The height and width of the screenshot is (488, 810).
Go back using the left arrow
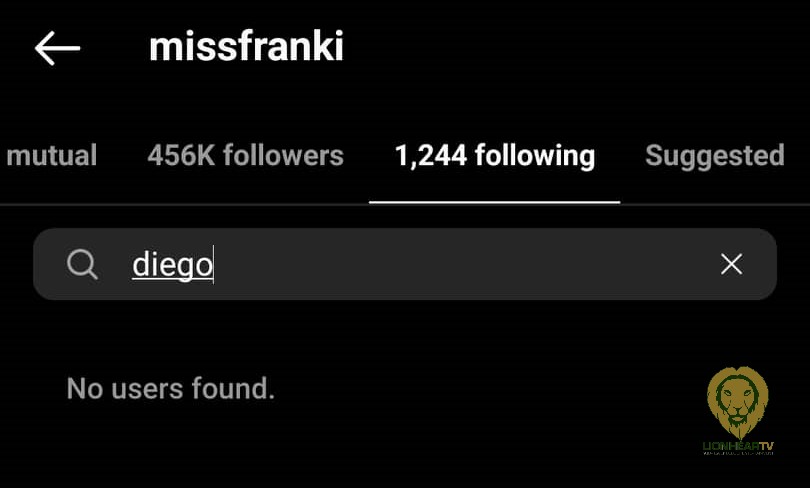57,48
